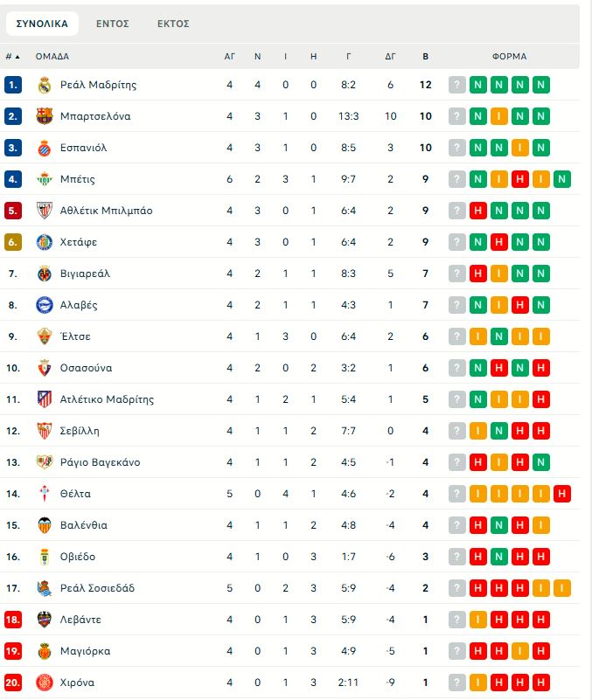Click the Athletic Bilbao club crest
This screenshot has height=700, width=592.
pyautogui.click(x=45, y=211)
